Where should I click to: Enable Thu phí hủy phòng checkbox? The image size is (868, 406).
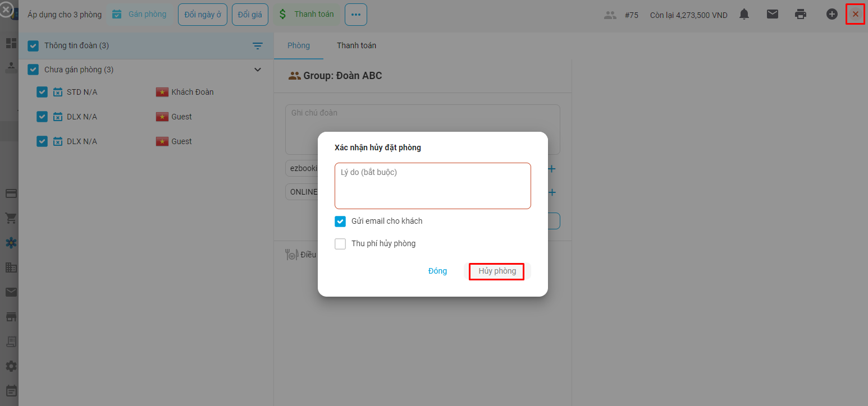coord(340,244)
